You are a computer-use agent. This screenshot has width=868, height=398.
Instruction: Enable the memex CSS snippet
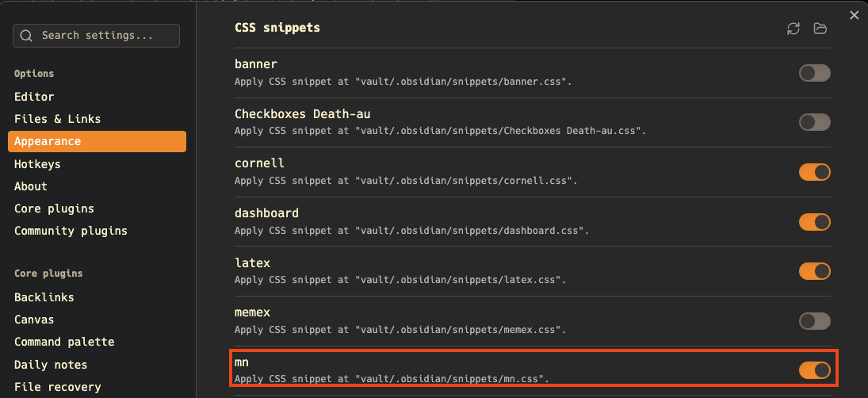coord(814,321)
